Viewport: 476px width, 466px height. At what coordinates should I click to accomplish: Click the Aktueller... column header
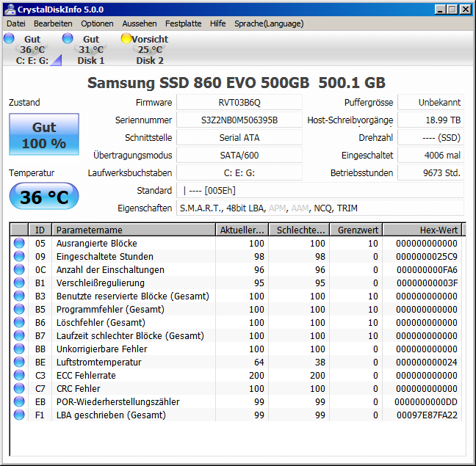click(x=242, y=230)
